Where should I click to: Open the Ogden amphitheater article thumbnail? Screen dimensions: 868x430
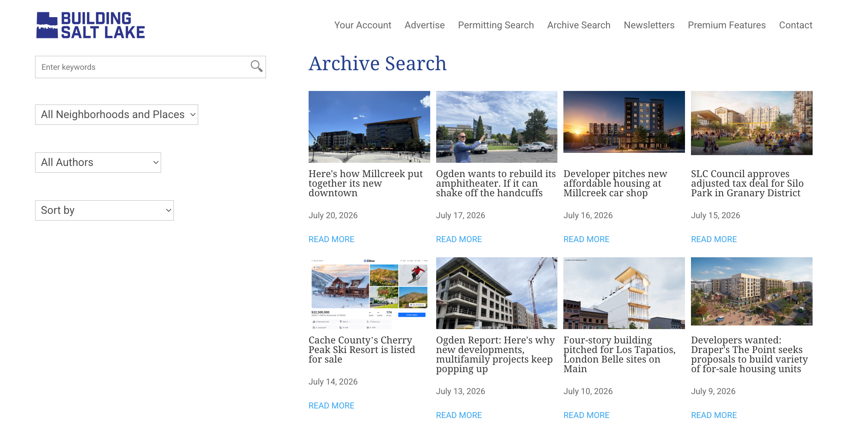point(497,127)
